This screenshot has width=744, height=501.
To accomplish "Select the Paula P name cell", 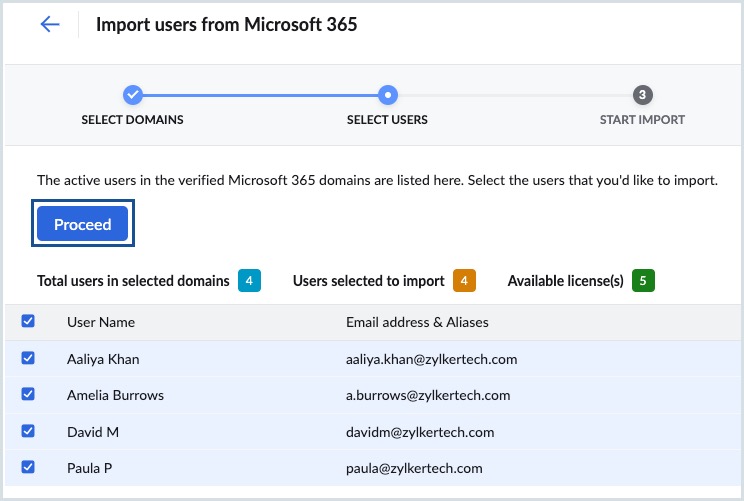I will coord(90,468).
